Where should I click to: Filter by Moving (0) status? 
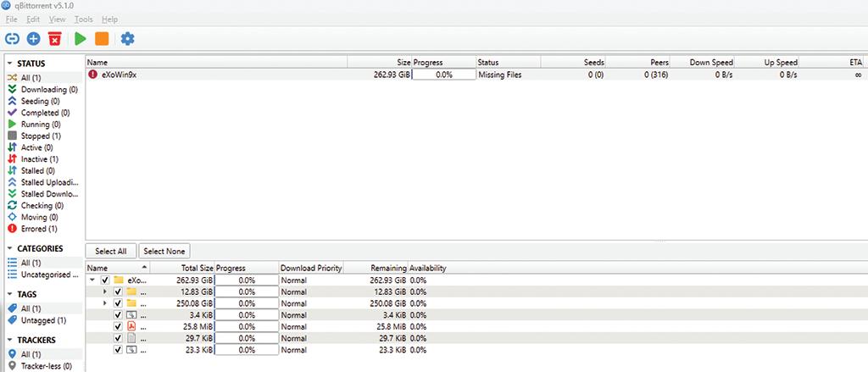[44, 217]
